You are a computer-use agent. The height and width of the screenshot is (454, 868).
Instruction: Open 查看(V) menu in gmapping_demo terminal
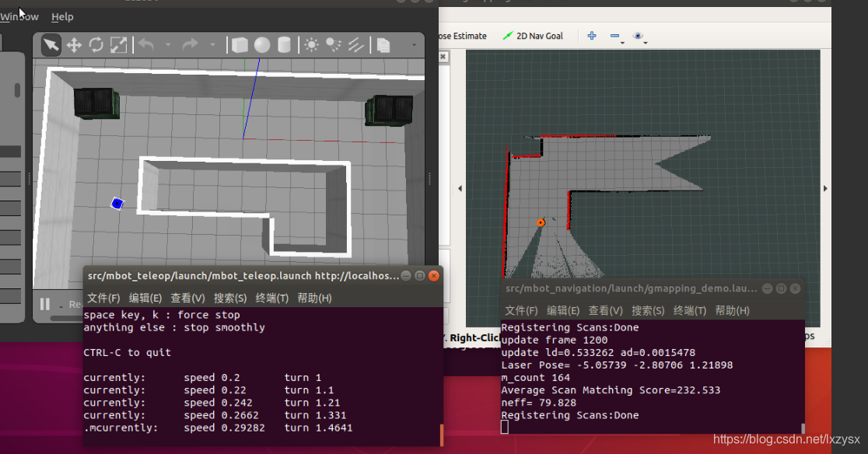point(606,311)
